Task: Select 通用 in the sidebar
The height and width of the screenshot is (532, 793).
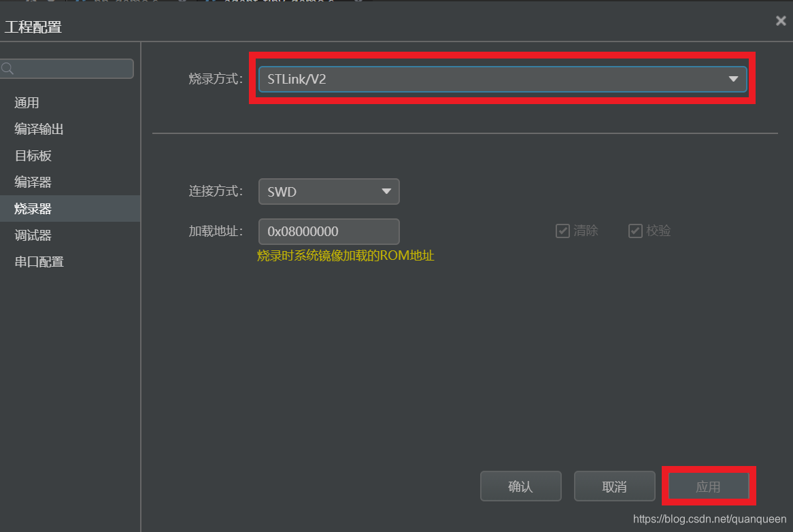Action: (70, 103)
